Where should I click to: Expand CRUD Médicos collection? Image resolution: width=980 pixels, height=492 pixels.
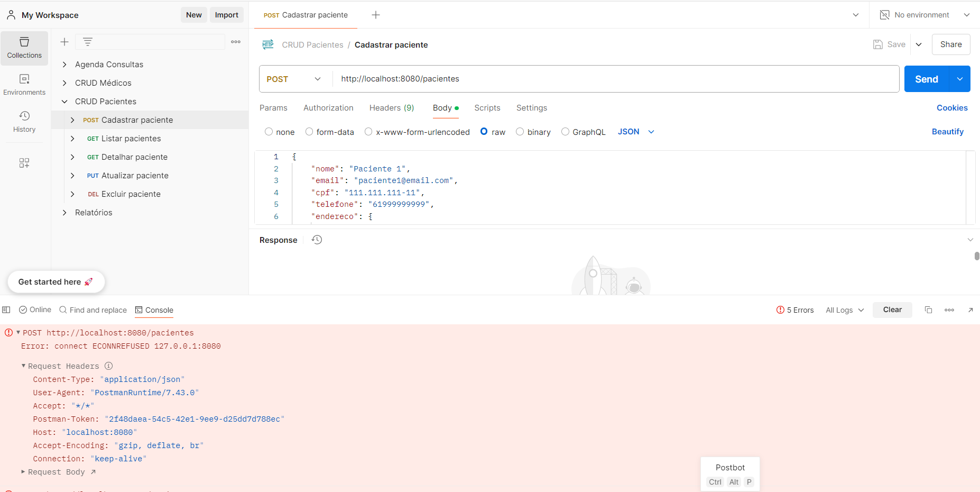tap(64, 83)
